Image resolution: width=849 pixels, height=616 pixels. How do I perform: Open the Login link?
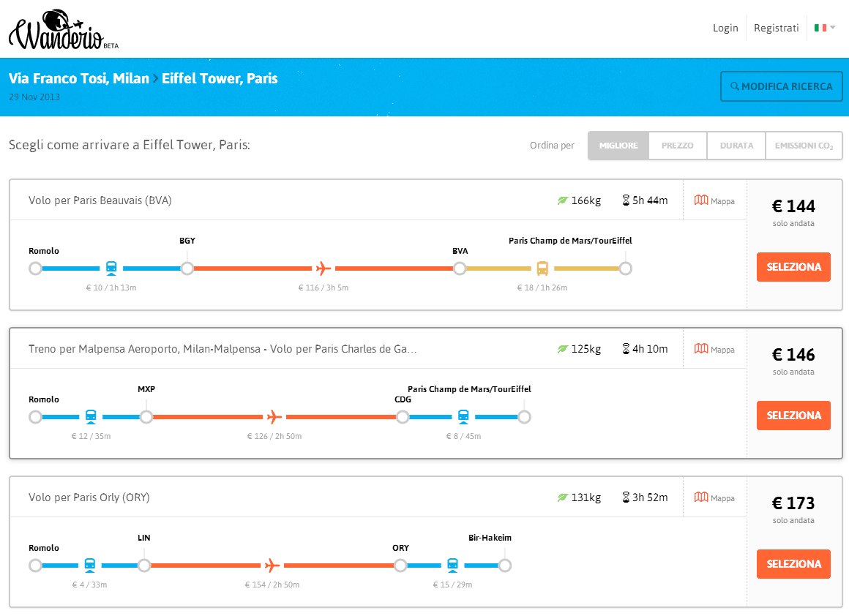point(725,28)
